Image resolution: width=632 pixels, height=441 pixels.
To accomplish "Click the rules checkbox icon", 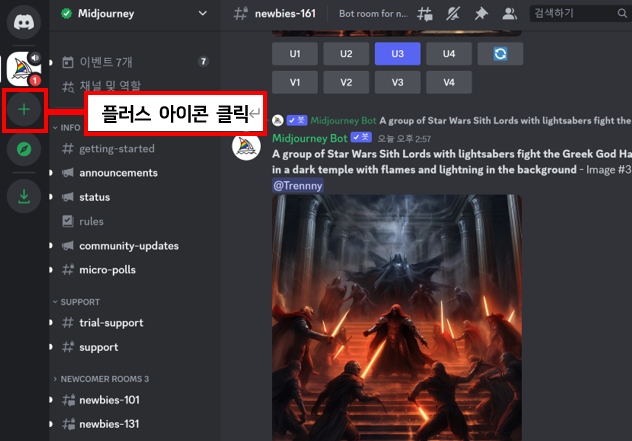I will 68,221.
